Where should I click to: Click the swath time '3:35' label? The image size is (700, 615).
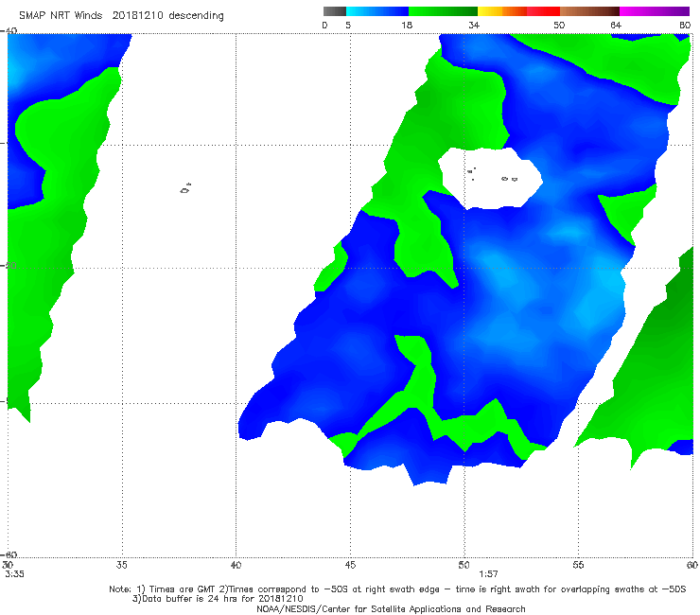click(x=15, y=574)
